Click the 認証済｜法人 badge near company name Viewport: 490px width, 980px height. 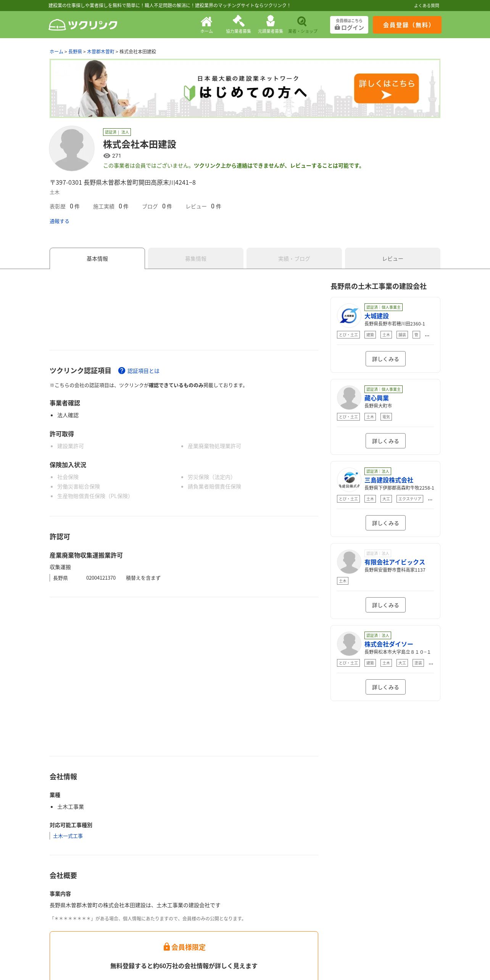click(x=117, y=132)
